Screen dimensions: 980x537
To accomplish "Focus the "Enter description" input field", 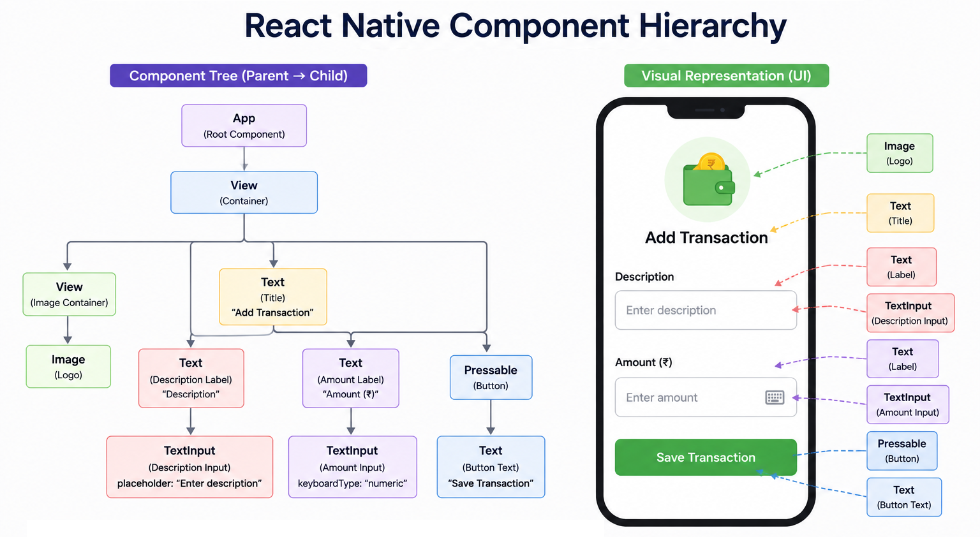I will (x=706, y=311).
